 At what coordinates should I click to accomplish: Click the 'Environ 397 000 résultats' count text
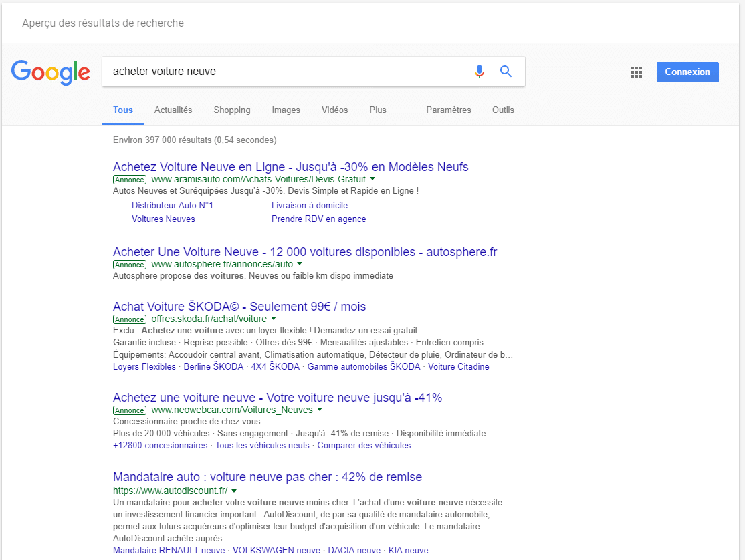click(195, 140)
